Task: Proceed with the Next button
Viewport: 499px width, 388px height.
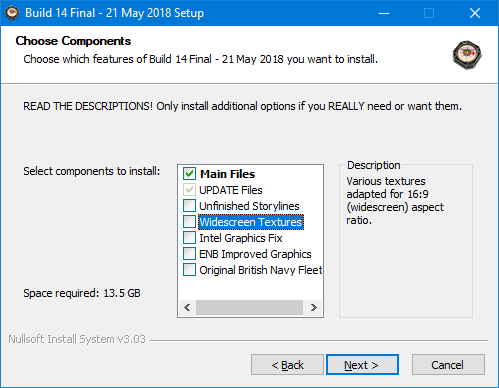Action: [x=362, y=365]
